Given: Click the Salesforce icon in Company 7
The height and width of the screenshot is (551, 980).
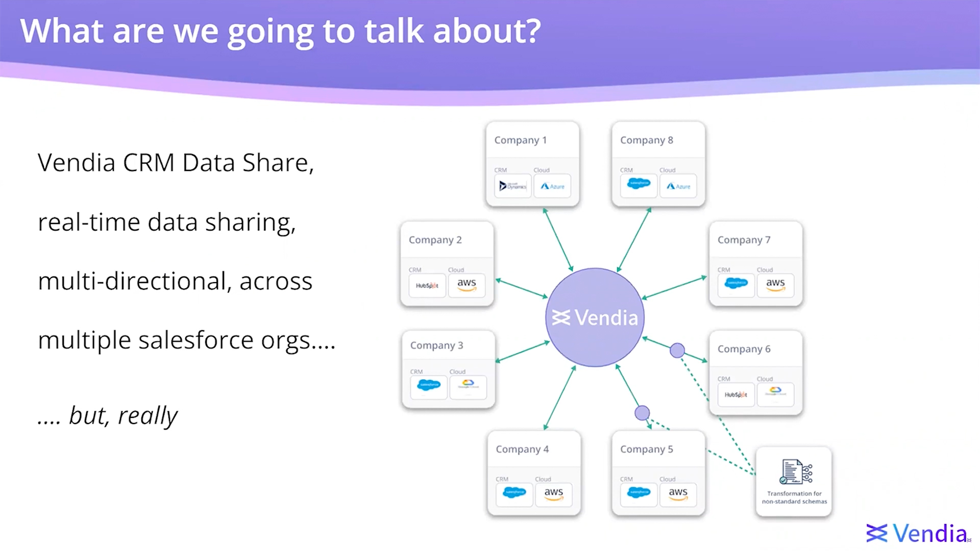Looking at the screenshot, I should (x=736, y=286).
